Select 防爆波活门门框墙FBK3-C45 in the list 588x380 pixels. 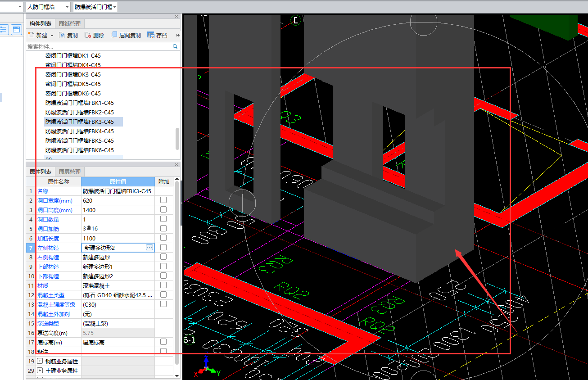pyautogui.click(x=80, y=122)
